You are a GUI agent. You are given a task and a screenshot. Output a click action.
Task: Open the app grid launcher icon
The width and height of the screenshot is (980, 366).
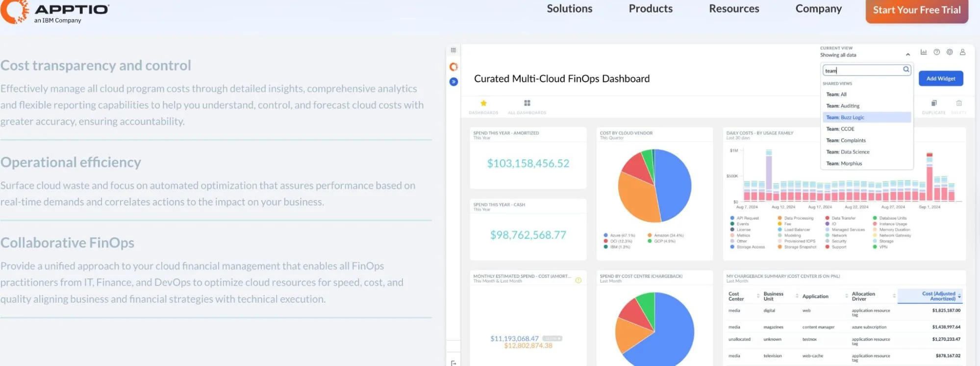pos(453,50)
